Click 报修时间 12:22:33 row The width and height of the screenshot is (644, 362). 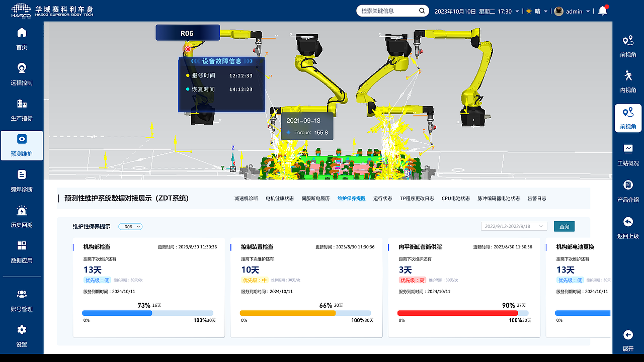coord(219,75)
